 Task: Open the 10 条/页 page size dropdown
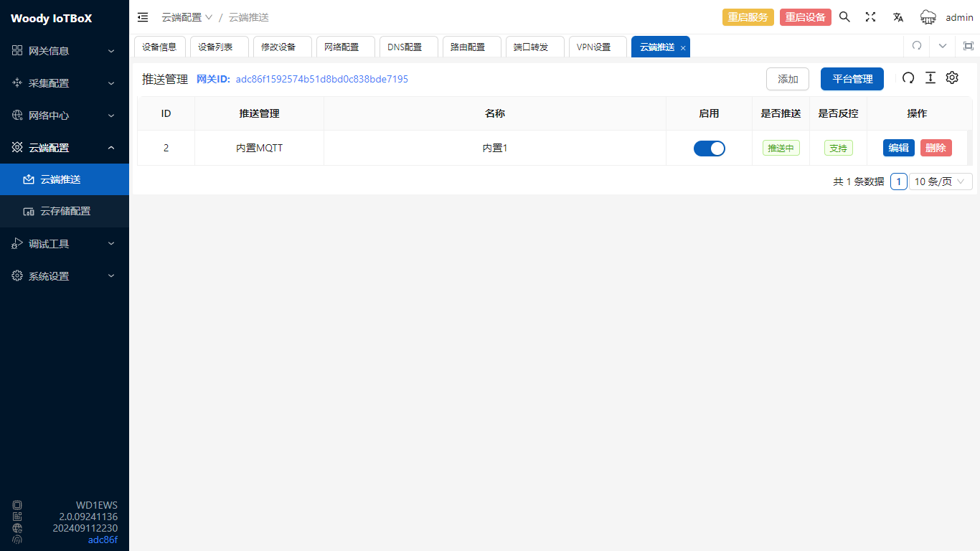click(x=941, y=182)
